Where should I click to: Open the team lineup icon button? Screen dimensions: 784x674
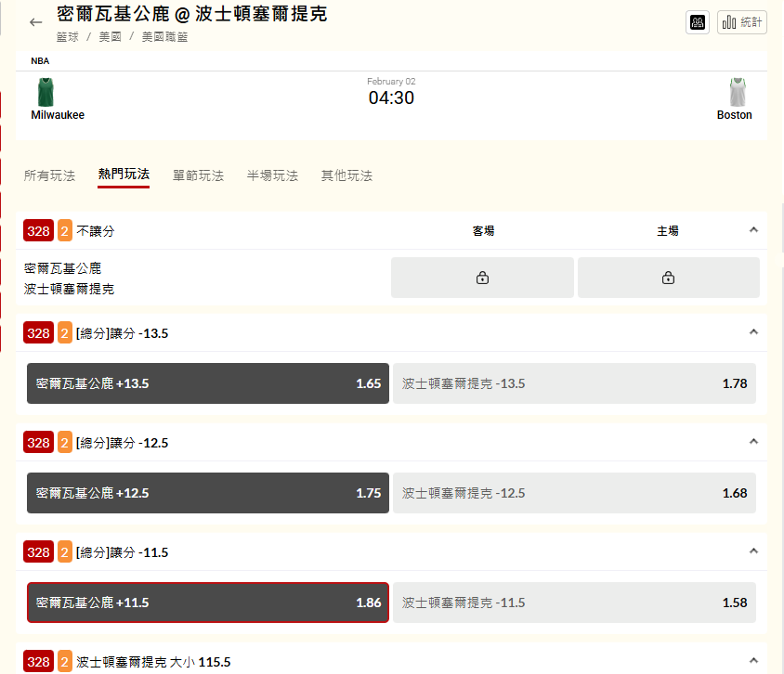pyautogui.click(x=697, y=22)
